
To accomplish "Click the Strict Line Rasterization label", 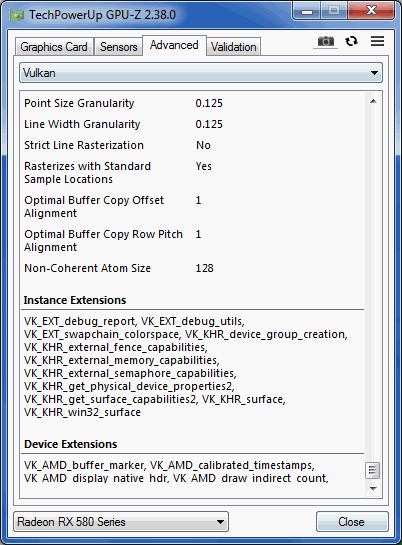I will coord(84,145).
